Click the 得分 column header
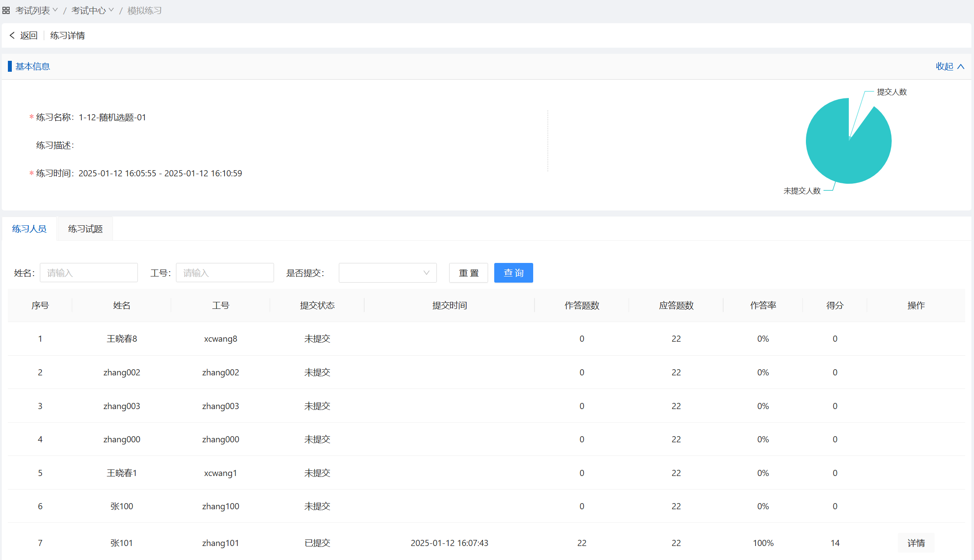974x560 pixels. coord(835,305)
